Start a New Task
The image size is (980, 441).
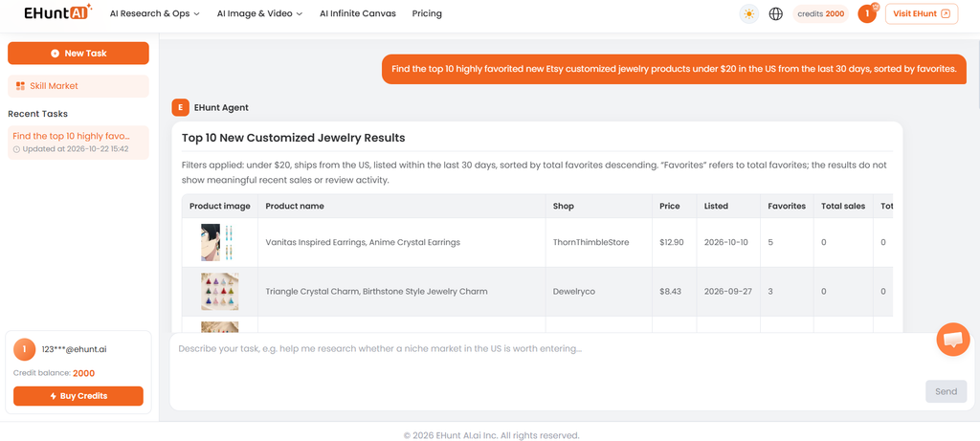tap(78, 54)
